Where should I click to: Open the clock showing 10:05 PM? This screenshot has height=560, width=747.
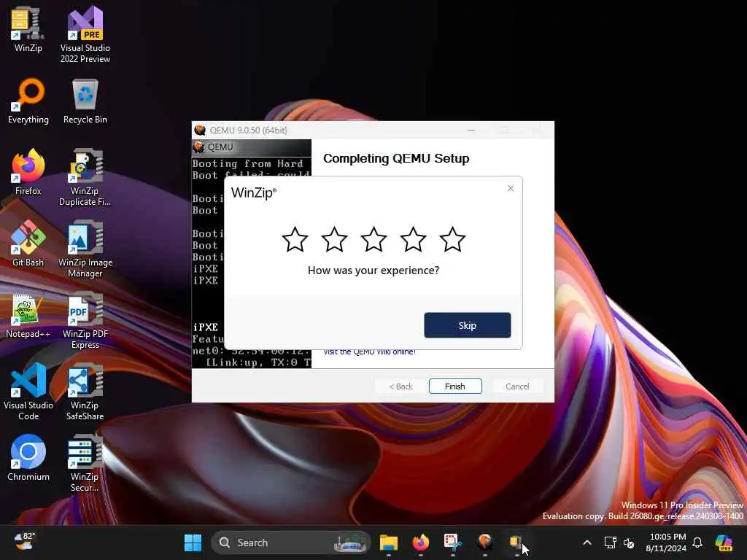coord(666,542)
